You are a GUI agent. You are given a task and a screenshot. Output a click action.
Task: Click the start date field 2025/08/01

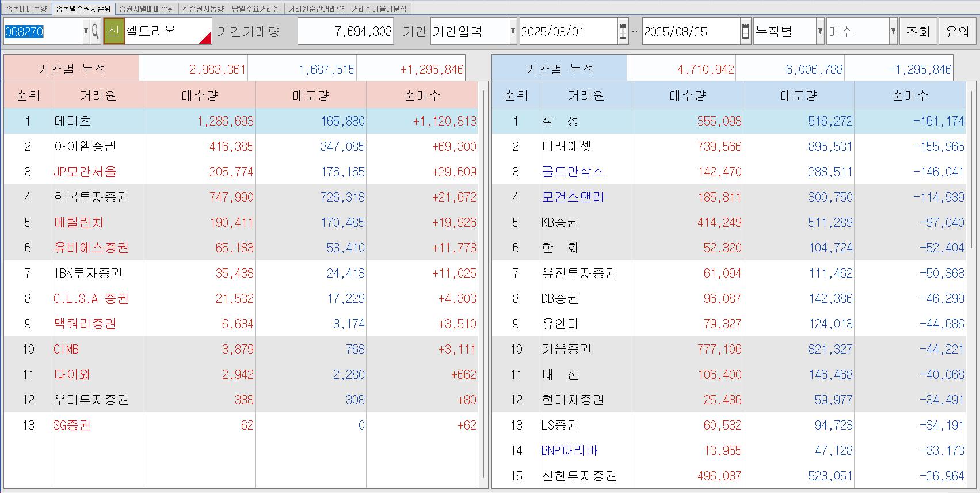point(568,31)
